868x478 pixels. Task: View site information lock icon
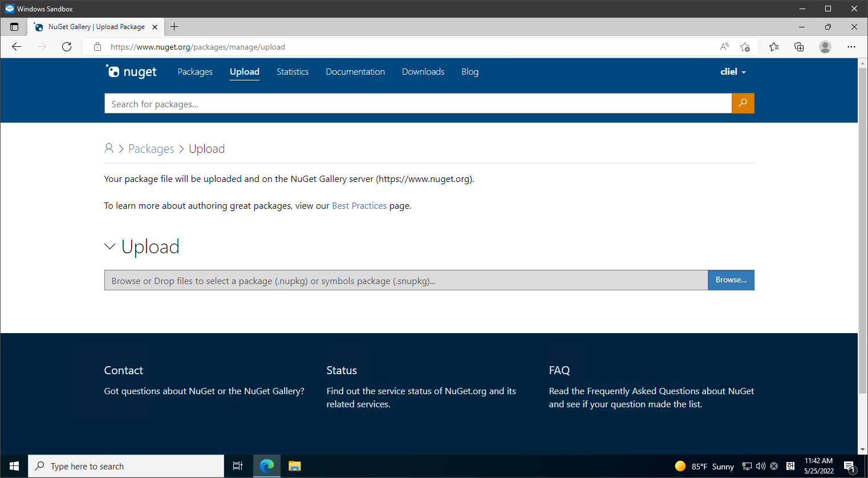click(98, 47)
